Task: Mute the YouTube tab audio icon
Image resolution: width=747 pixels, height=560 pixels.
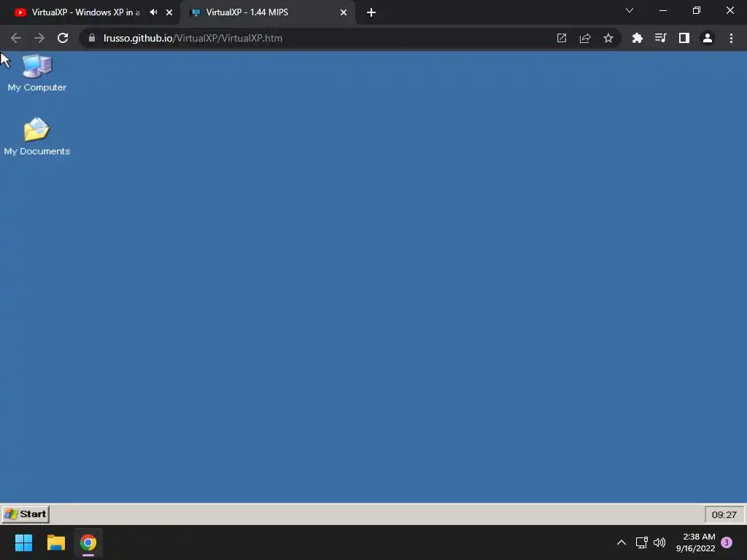Action: coord(153,12)
